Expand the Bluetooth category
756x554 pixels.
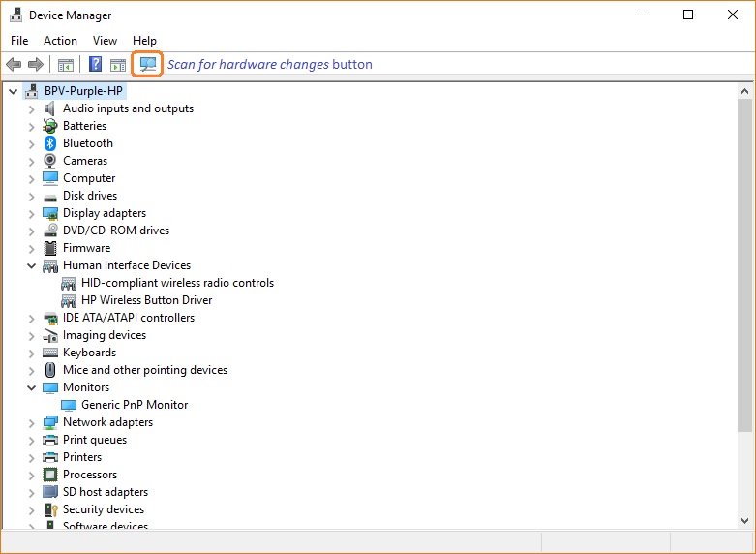click(x=31, y=144)
